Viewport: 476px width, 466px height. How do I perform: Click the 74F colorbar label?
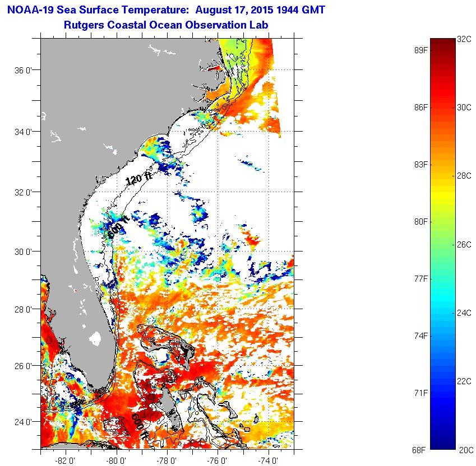(x=421, y=335)
